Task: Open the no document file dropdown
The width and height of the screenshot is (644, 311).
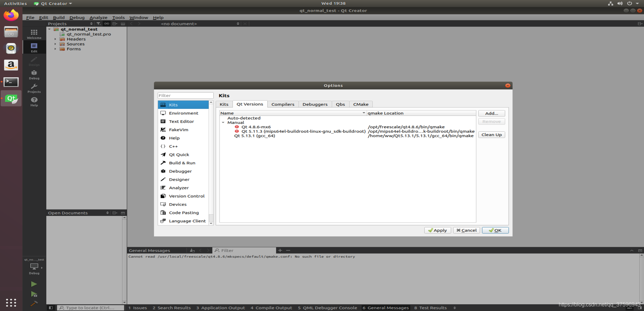Action: coord(200,24)
